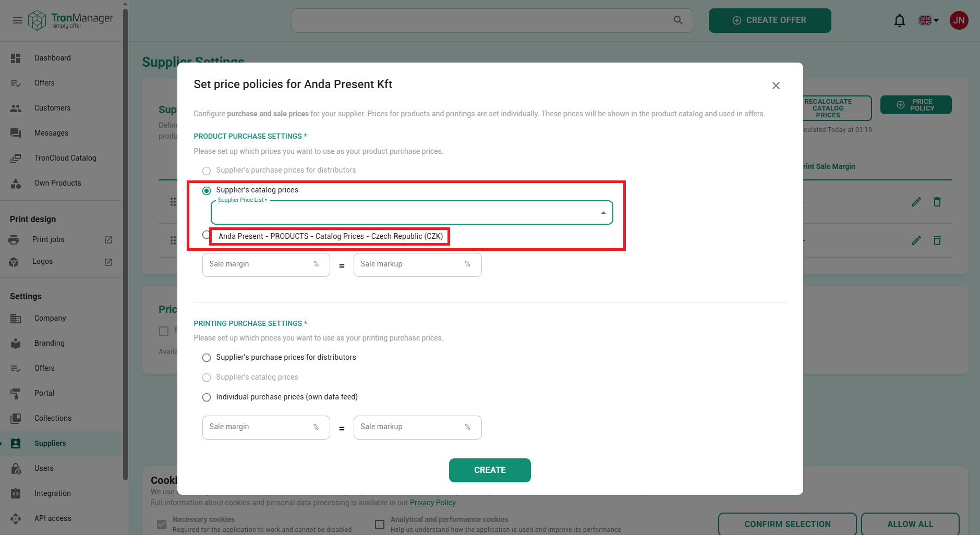980x535 pixels.
Task: Click RECALCULATE CATALOG PRICES button
Action: 837,108
